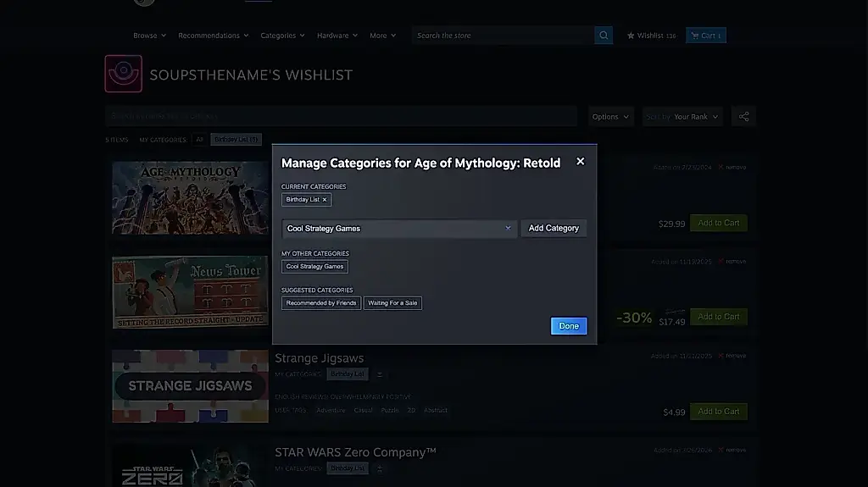Remove STAR WARS Zero Company from wishlist
Viewport: 868px width, 487px height.
[732, 450]
